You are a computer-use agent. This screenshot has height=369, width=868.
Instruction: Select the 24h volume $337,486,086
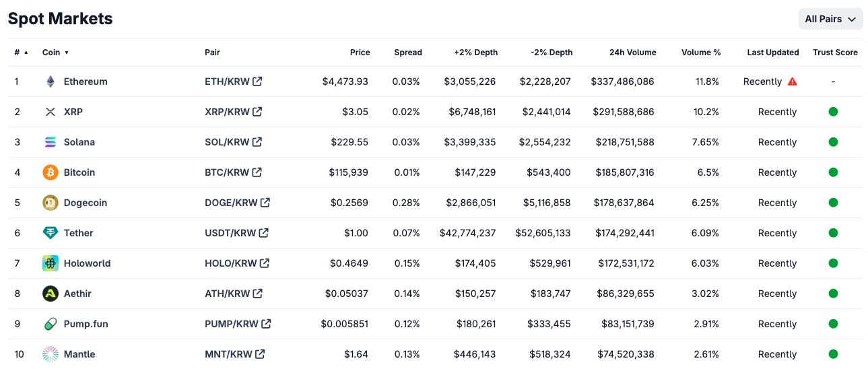[x=623, y=81]
